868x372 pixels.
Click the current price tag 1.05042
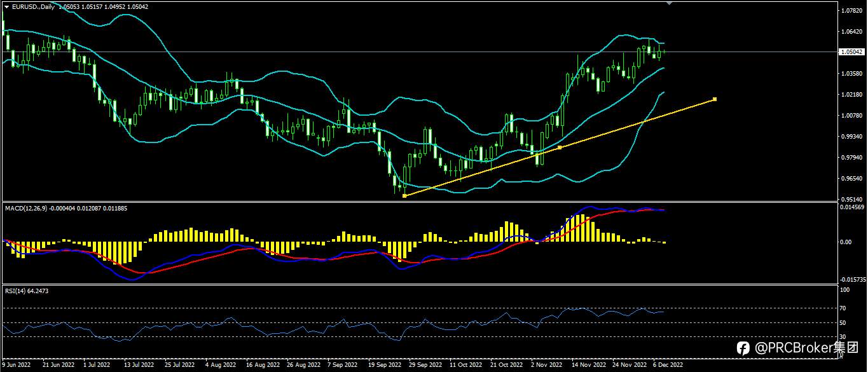coord(851,52)
